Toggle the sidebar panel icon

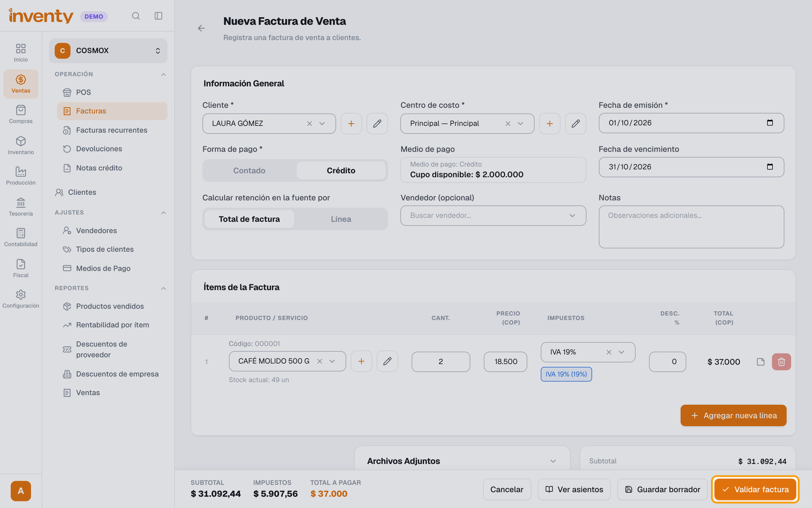pos(158,16)
